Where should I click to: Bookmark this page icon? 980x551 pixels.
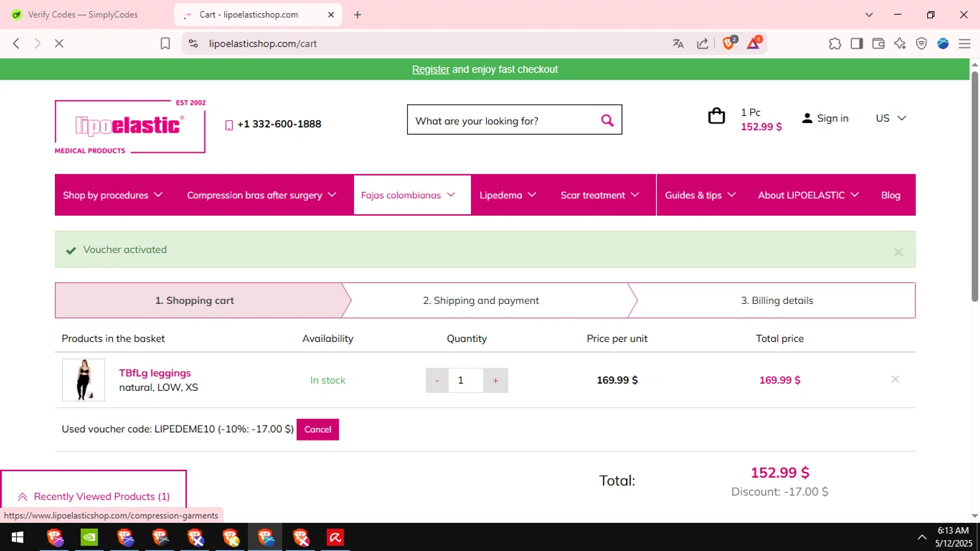click(x=165, y=43)
